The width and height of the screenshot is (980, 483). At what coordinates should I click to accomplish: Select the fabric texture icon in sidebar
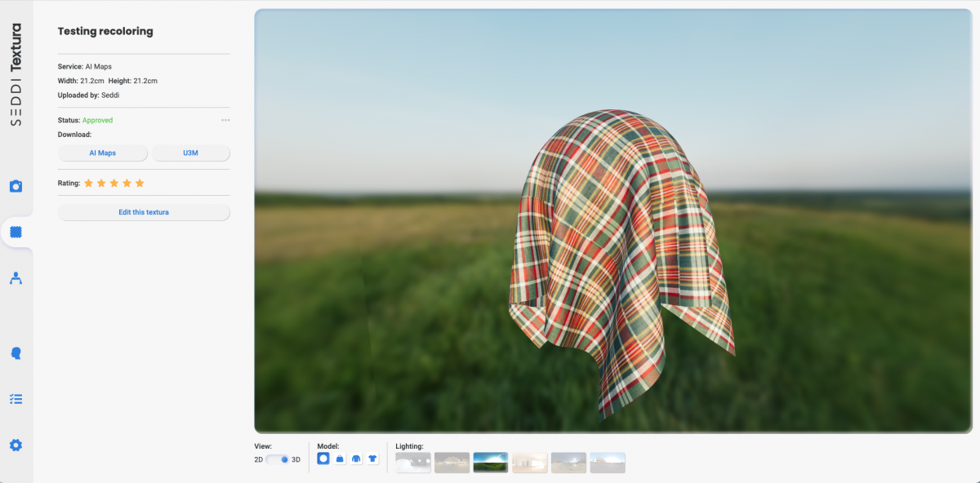pos(16,233)
